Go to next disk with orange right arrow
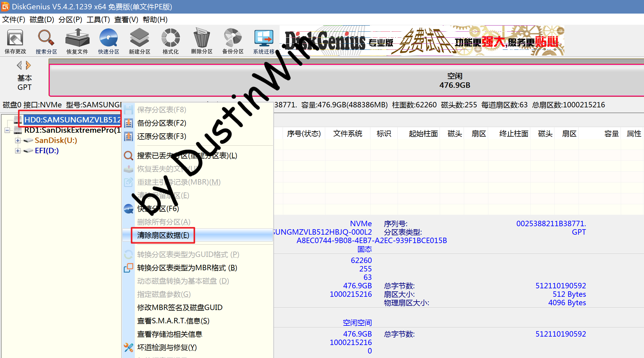 coord(28,65)
